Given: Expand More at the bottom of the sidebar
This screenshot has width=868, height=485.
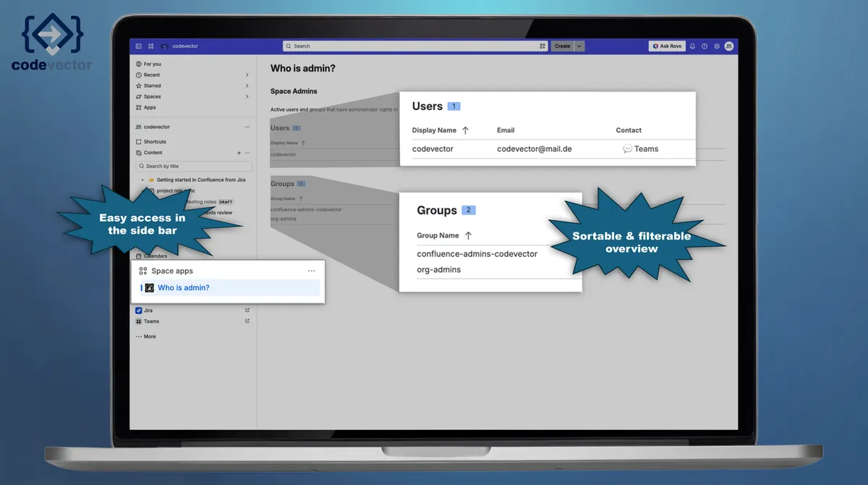Looking at the screenshot, I should pos(146,337).
